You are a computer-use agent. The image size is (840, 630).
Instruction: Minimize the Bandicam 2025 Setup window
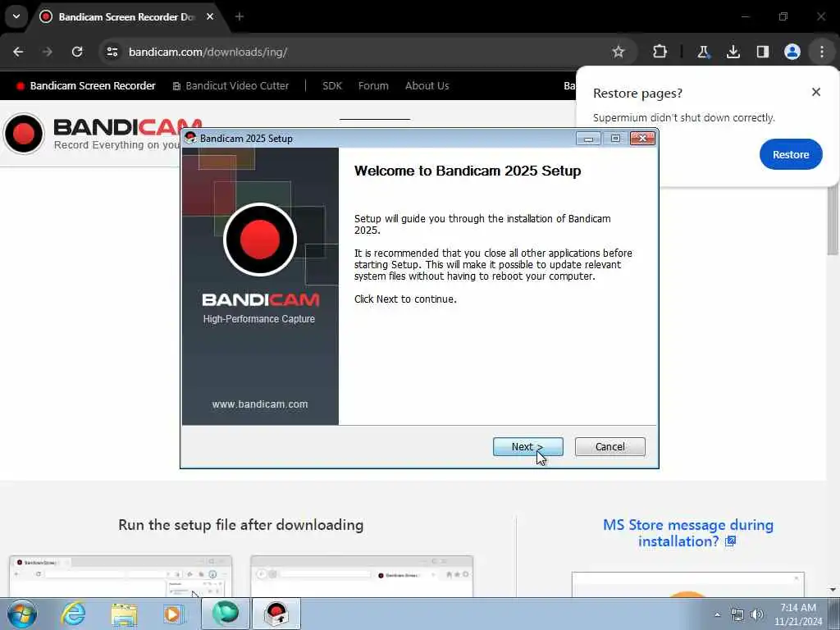coord(588,139)
